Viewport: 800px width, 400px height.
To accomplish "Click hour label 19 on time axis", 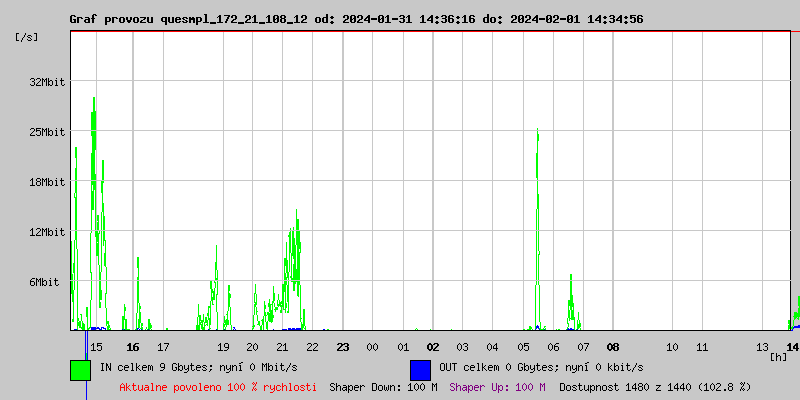I will click(x=223, y=347).
